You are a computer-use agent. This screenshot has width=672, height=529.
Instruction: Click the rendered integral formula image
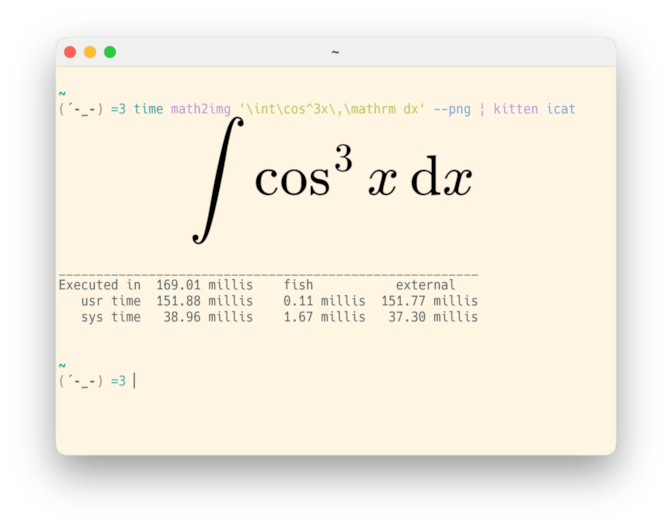333,180
